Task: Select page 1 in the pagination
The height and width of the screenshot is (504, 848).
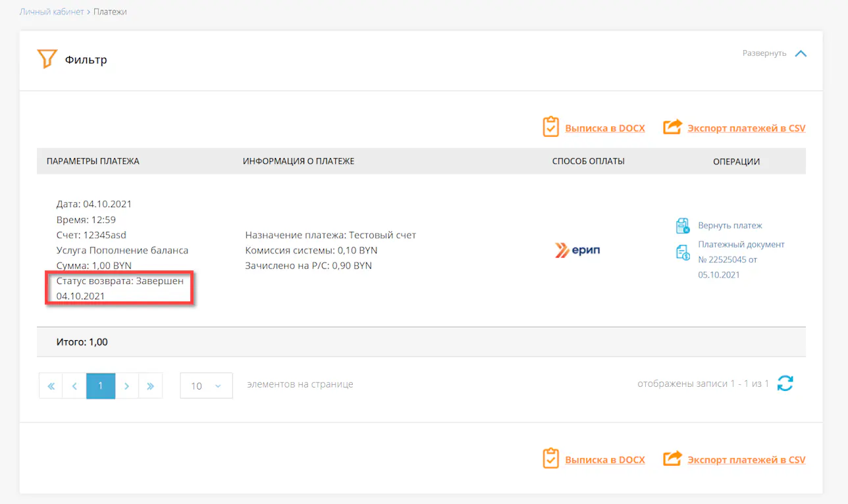Action: pos(101,386)
